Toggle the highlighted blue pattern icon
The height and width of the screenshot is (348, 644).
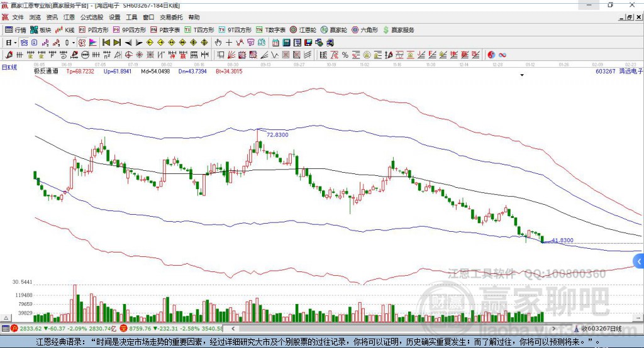click(x=25, y=43)
